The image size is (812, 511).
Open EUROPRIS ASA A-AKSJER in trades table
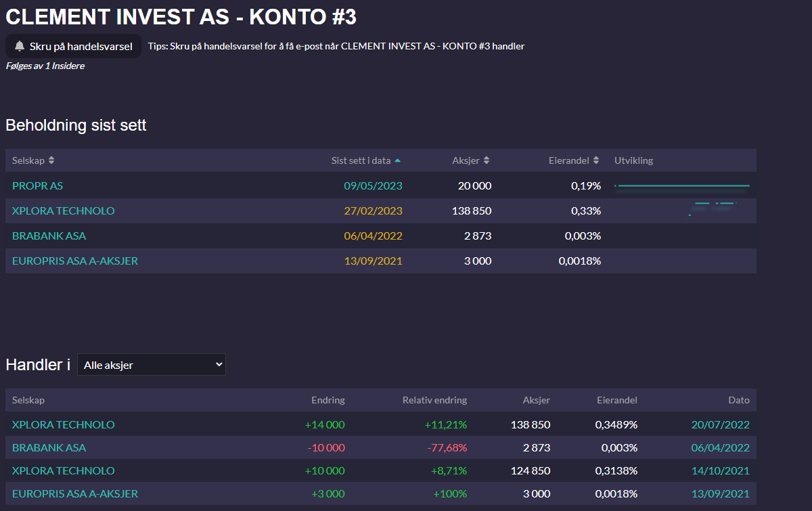tap(75, 493)
